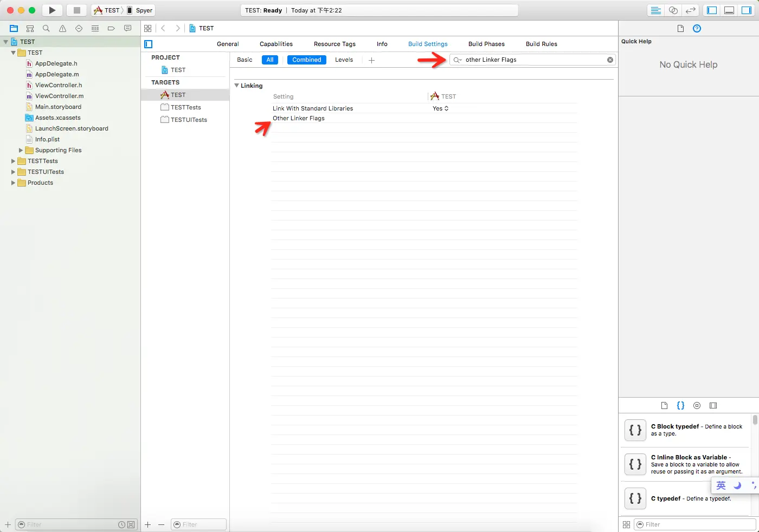Open the Media library
This screenshot has width=759, height=532.
point(713,405)
